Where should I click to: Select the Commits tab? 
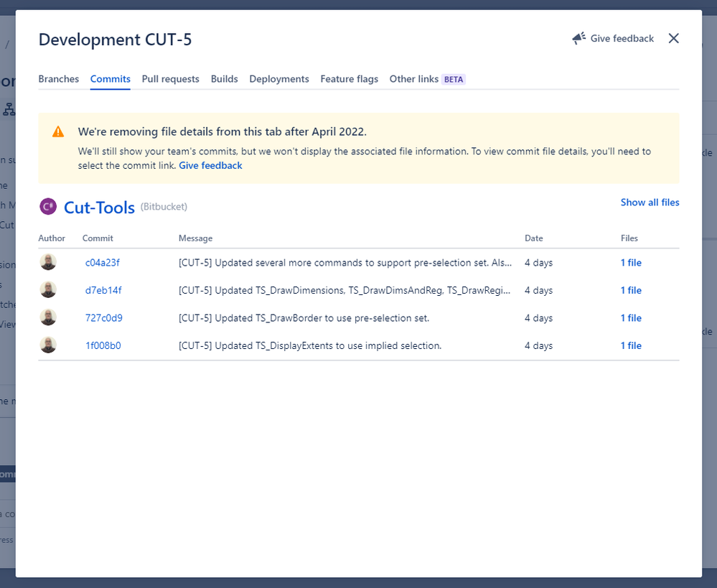point(111,79)
